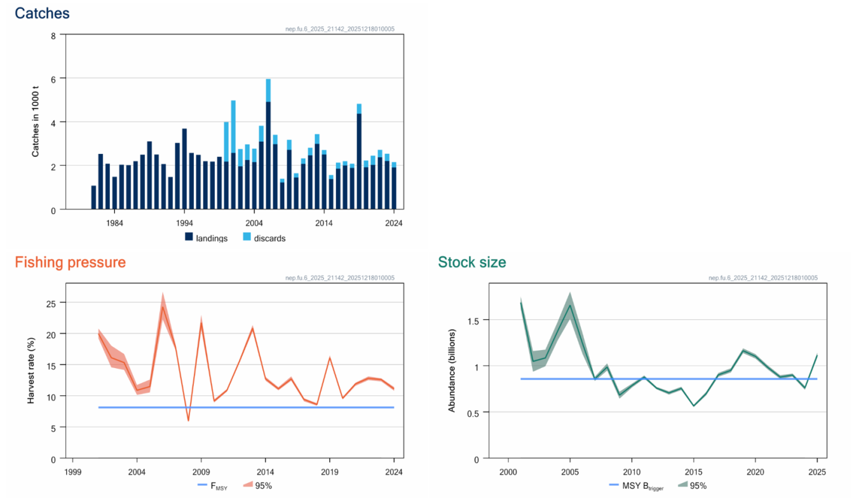Select the Stock size chart heading
Screen dimensions: 868x504
point(471,262)
